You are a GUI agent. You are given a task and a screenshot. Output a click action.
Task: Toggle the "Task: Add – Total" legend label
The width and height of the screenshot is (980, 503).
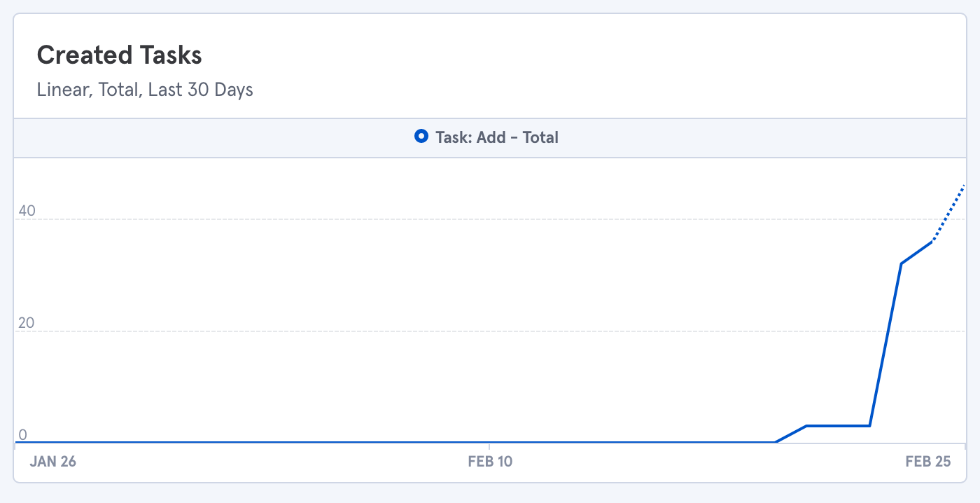pos(496,137)
